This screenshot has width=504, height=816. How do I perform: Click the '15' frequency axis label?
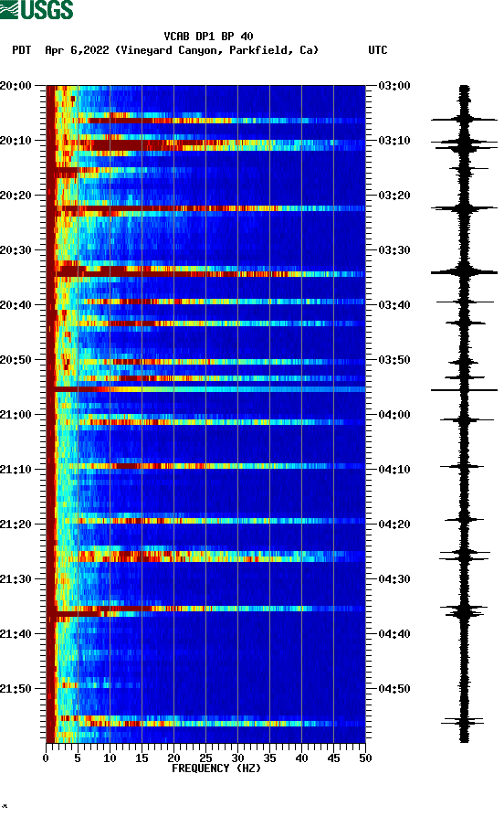(x=142, y=758)
